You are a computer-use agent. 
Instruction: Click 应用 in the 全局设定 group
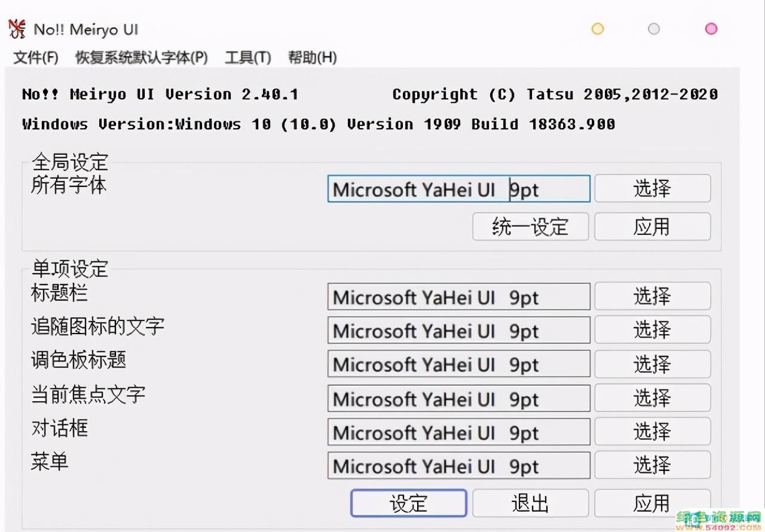[x=652, y=227]
